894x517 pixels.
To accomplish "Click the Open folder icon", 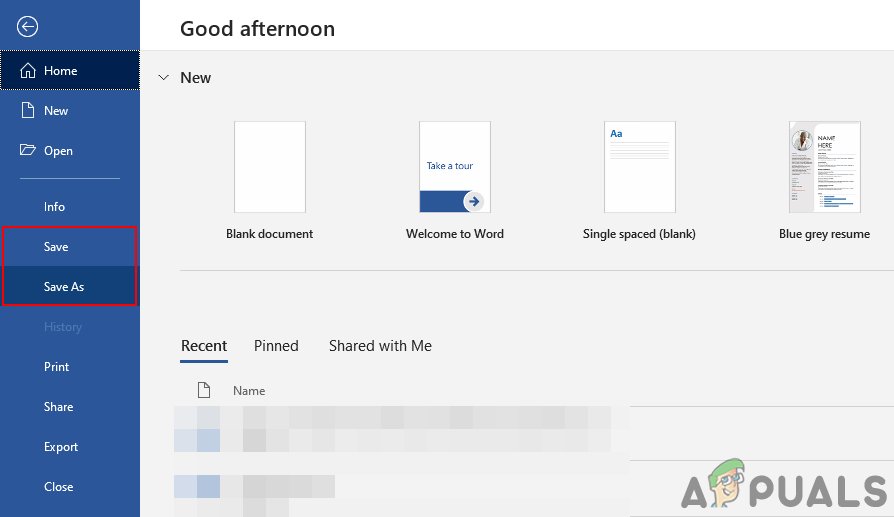I will pos(27,151).
